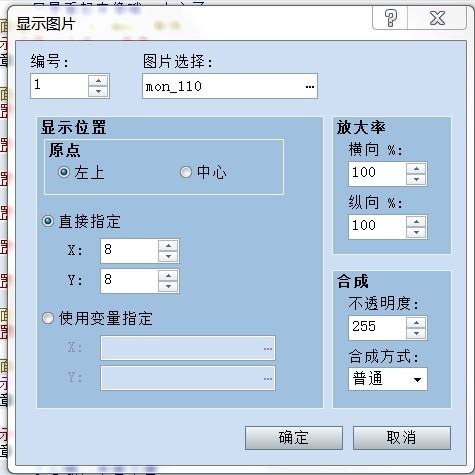Focus the 编号 number field
The width and height of the screenshot is (475, 475).
60,86
